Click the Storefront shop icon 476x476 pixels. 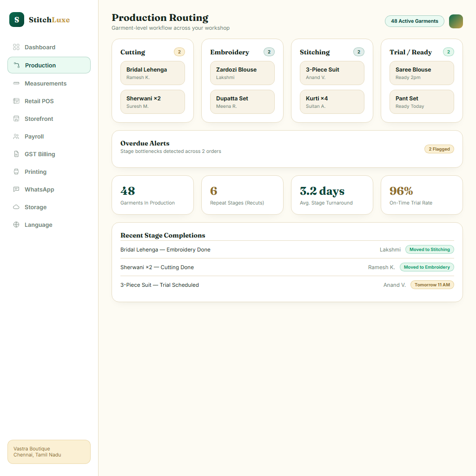click(x=16, y=119)
